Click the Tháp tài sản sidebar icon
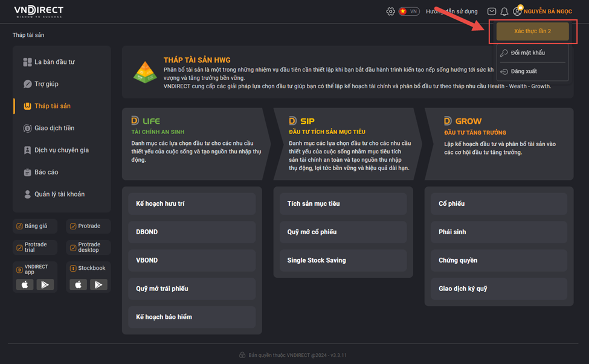 (x=27, y=106)
